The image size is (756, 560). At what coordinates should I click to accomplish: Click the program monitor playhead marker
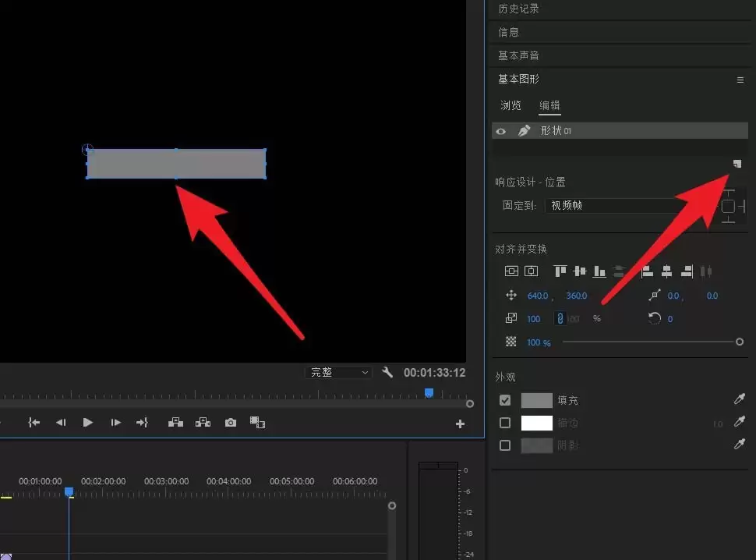coord(429,393)
